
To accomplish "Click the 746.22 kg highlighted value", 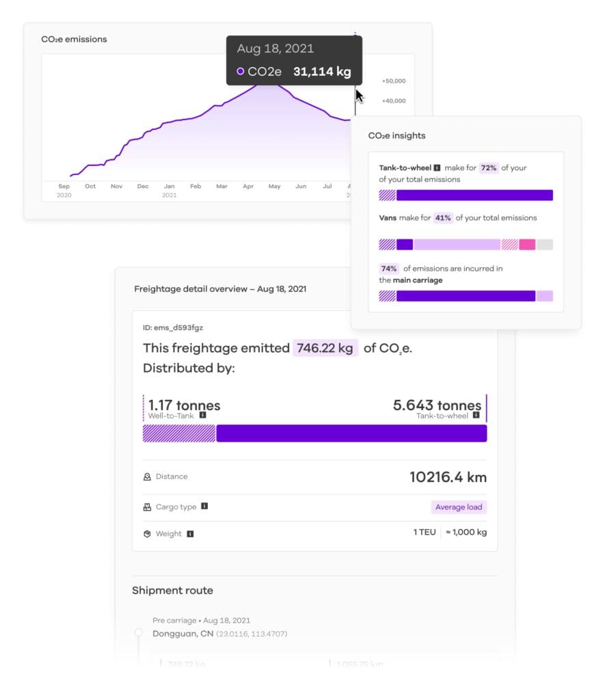I will point(325,348).
